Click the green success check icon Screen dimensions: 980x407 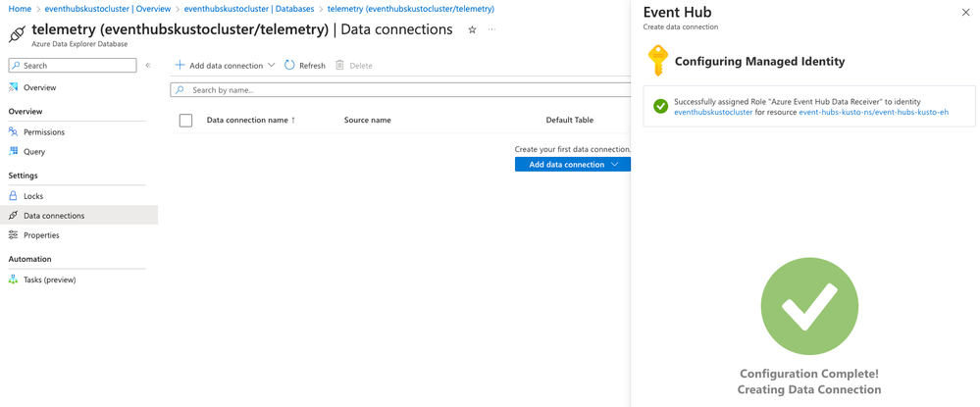pyautogui.click(x=660, y=106)
